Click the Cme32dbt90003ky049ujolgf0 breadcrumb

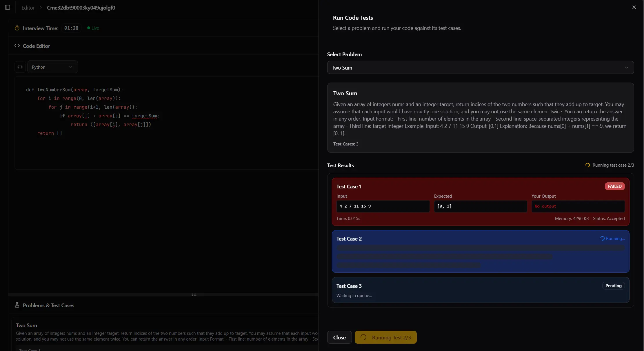click(x=81, y=8)
